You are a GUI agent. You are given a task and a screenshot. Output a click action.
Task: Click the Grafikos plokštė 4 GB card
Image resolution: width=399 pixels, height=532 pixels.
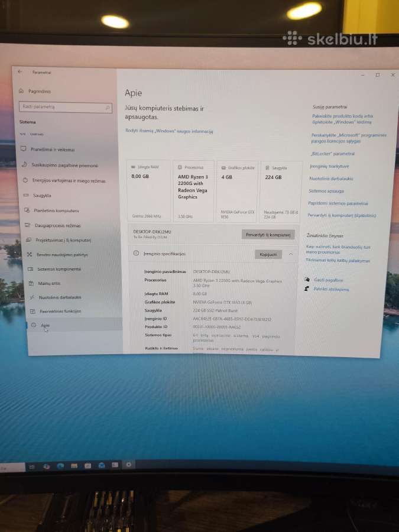(x=237, y=192)
